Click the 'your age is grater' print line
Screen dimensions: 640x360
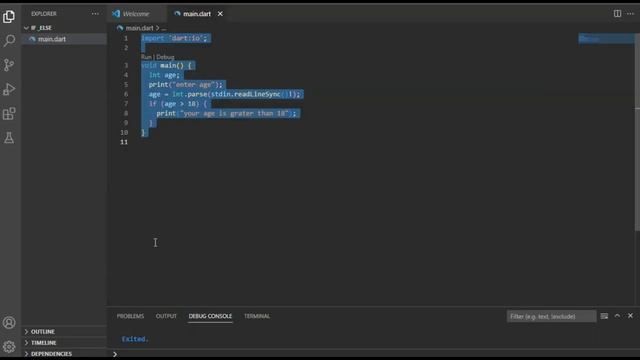pyautogui.click(x=227, y=113)
